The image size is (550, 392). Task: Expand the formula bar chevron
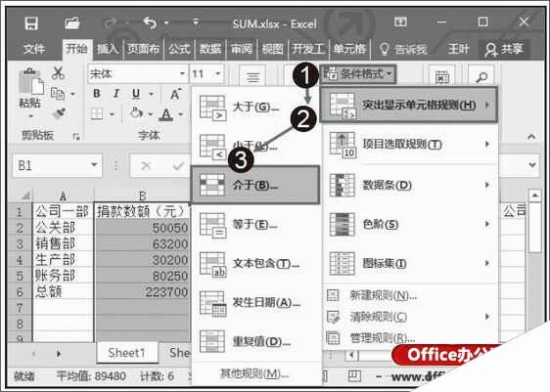[532, 164]
